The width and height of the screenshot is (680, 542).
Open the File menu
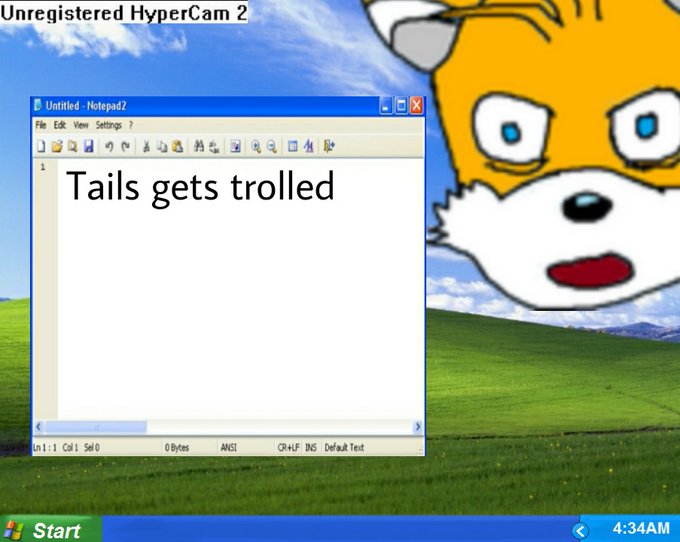(x=41, y=125)
